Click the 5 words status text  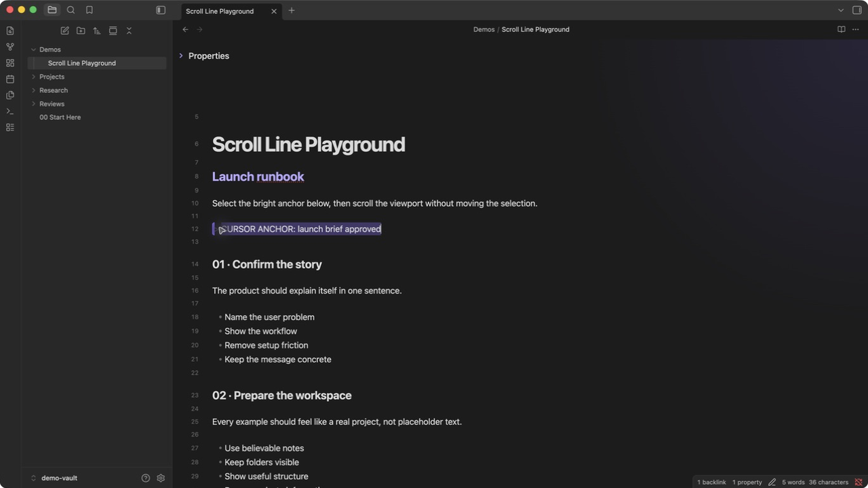point(793,482)
